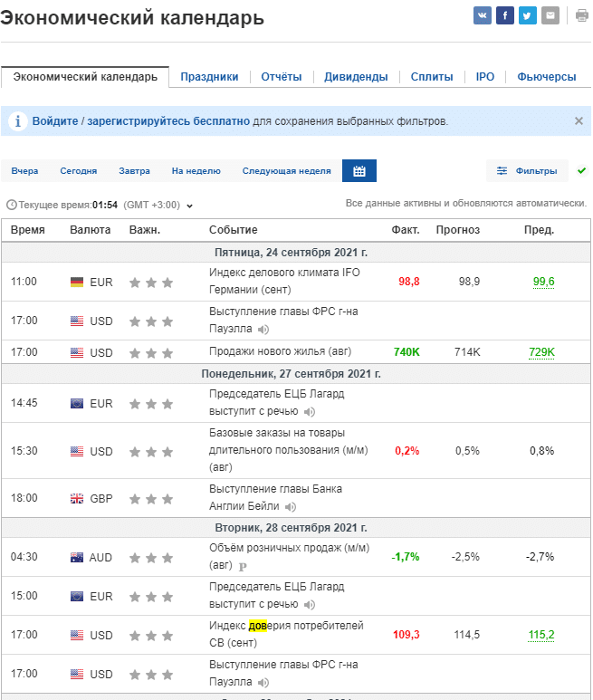Click the preliminary 'P' icon for retail sales

pos(242,566)
